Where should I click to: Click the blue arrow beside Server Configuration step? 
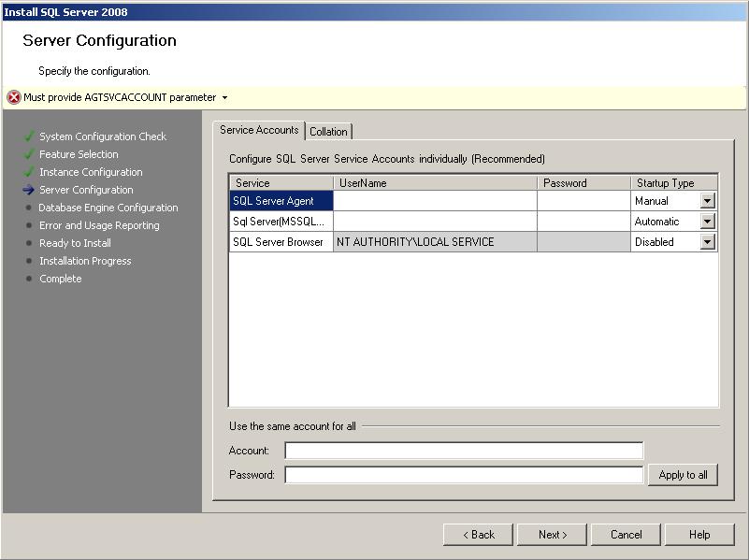[29, 190]
